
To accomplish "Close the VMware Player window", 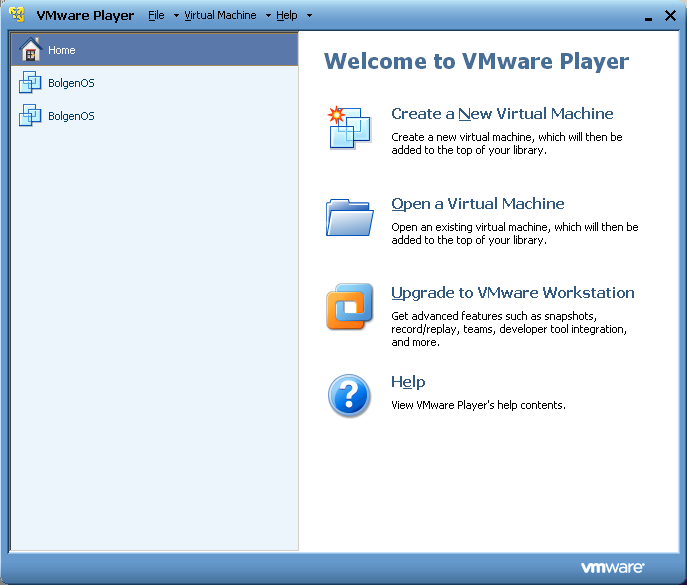I will pos(670,16).
